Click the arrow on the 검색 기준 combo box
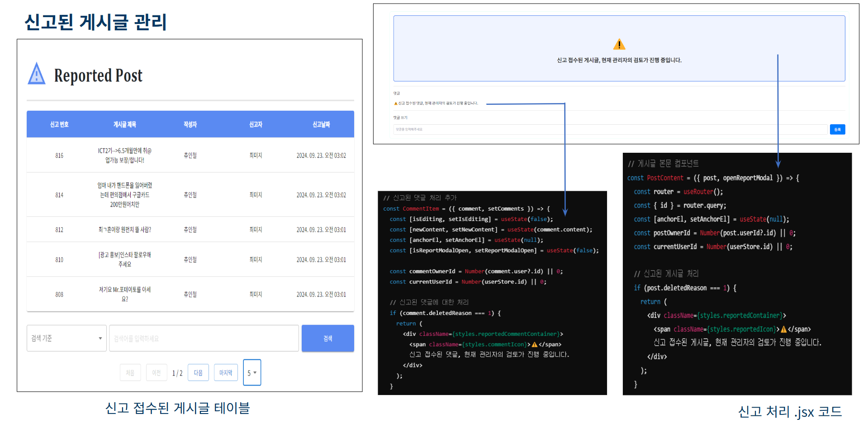The width and height of the screenshot is (868, 428). (100, 338)
